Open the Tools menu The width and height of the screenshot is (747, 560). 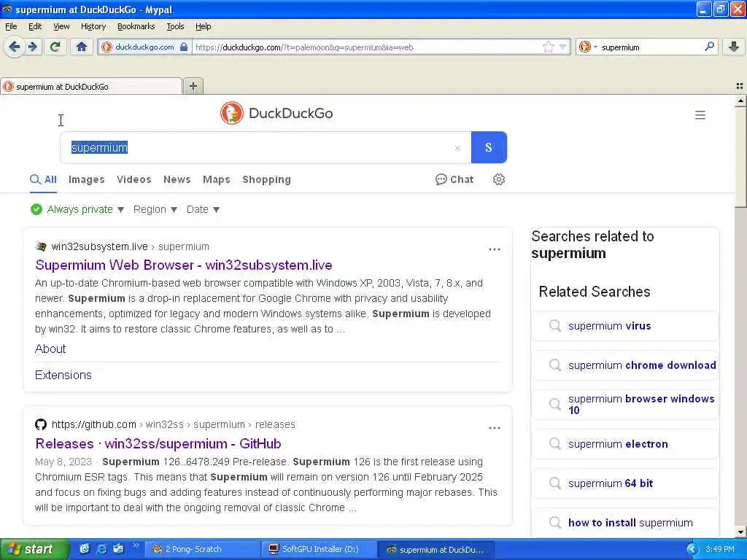coord(175,26)
